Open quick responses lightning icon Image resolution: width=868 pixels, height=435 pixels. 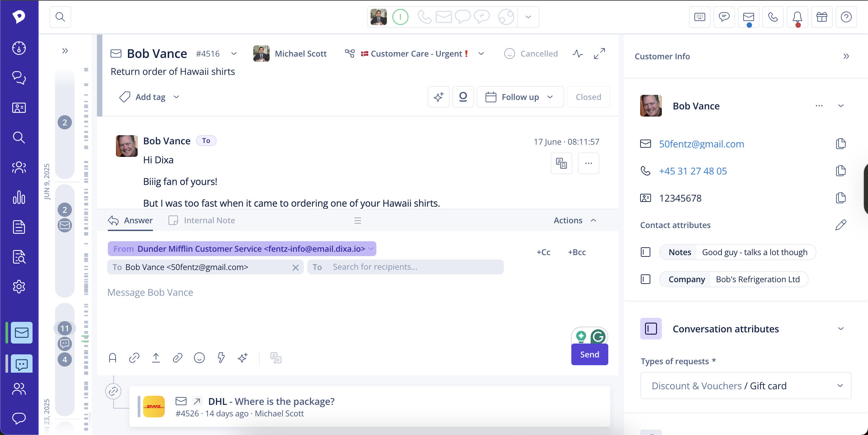tap(221, 358)
